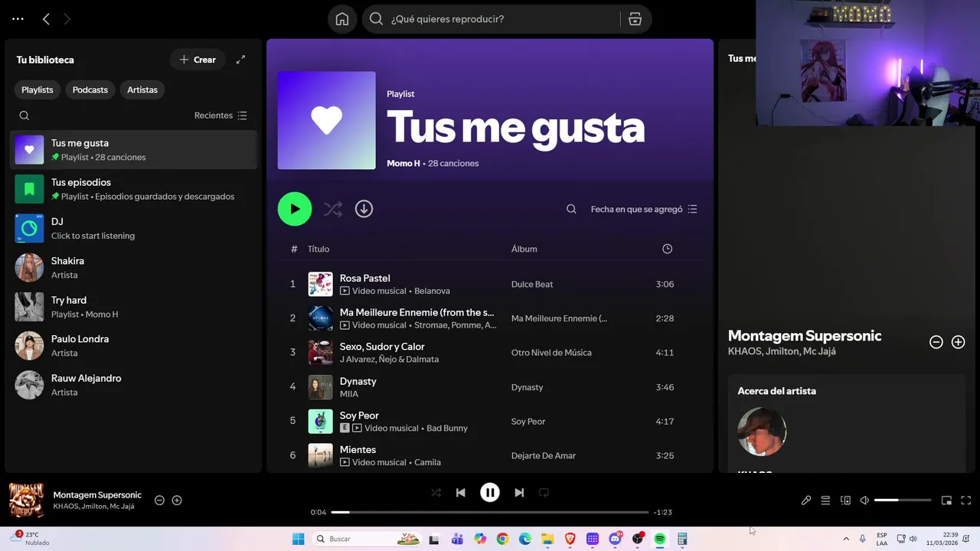Image resolution: width=980 pixels, height=551 pixels.
Task: Click the minus icon in now playing bar
Action: [159, 500]
